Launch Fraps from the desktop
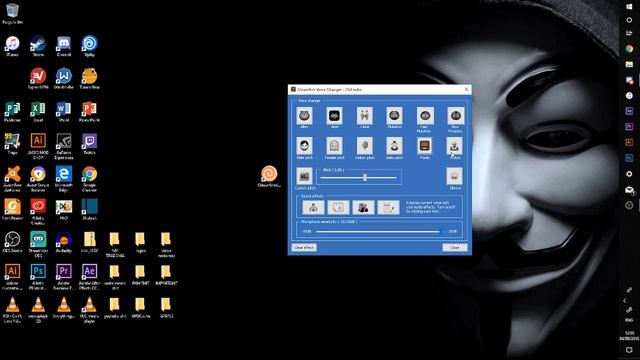This screenshot has width=640, height=360. tap(12, 144)
